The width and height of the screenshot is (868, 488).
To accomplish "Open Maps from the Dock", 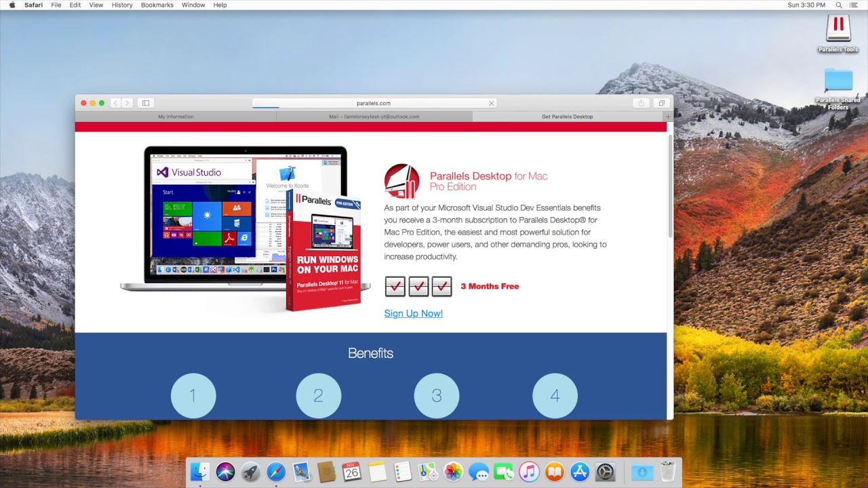I will click(x=428, y=472).
